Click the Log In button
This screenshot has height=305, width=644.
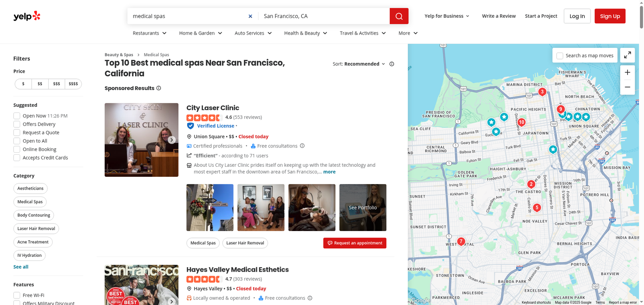(577, 16)
